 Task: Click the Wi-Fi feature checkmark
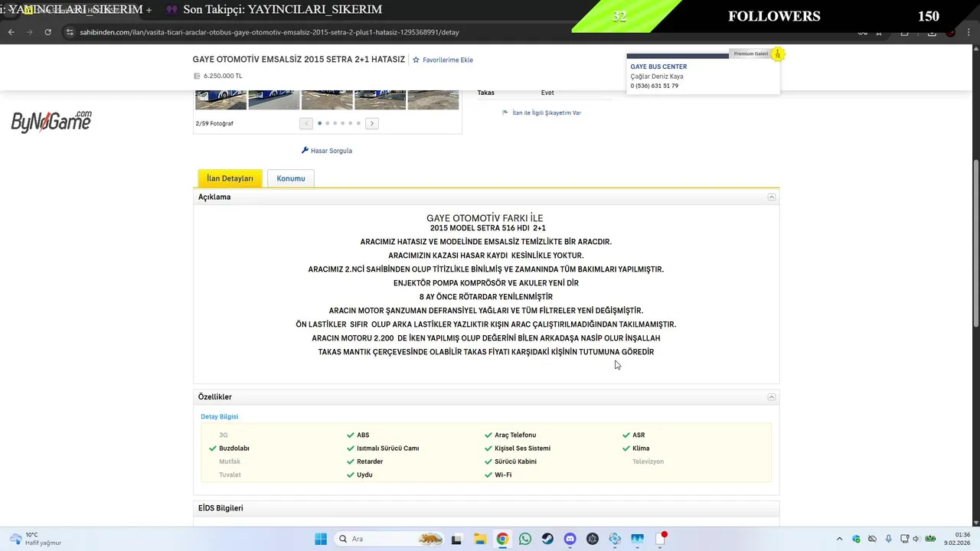tap(488, 474)
